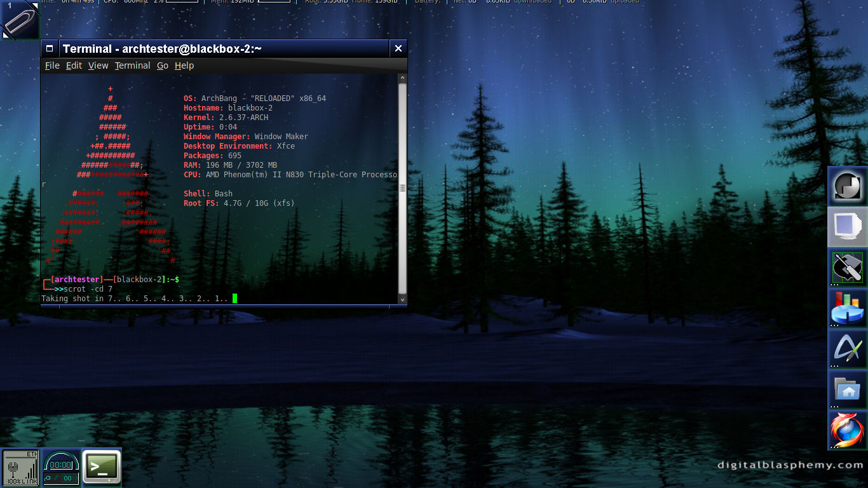Open the pie chart app in dock

tap(848, 308)
